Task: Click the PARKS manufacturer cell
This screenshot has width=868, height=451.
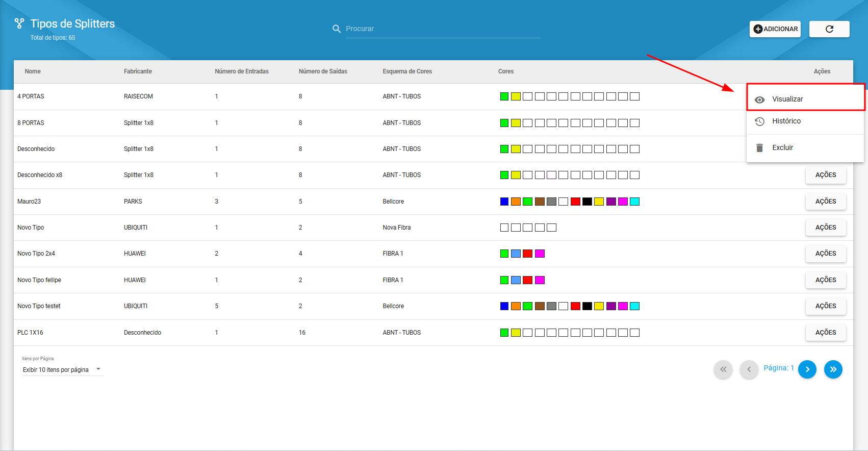Action: 133,202
